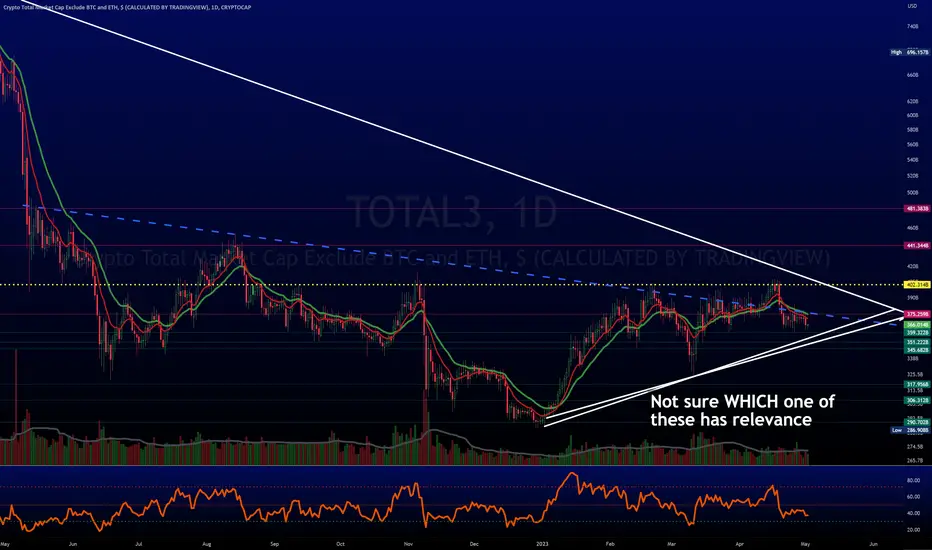Click the Sep label on the time axis
The width and height of the screenshot is (932, 550).
pos(275,543)
